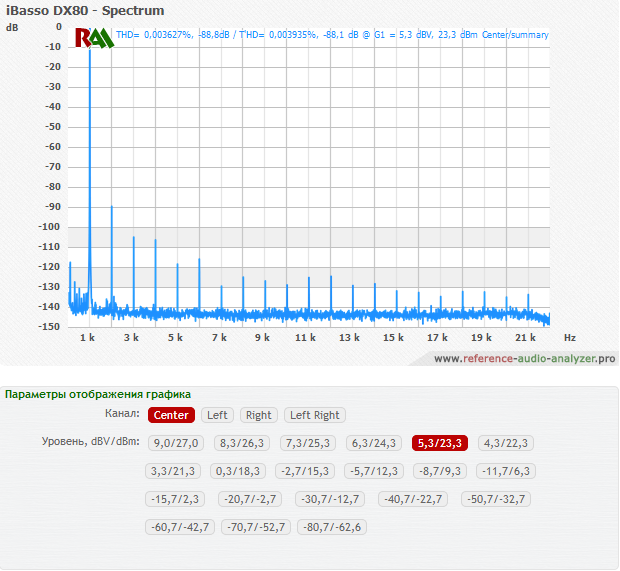The image size is (620, 571).
Task: Click the 'Уровень, dBV/dBm:' label
Action: tap(91, 441)
